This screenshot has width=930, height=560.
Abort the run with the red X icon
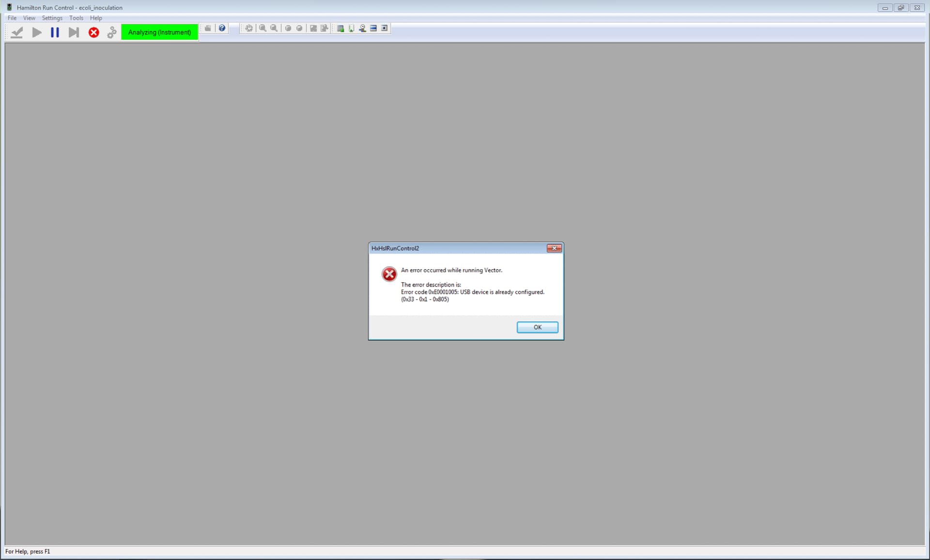pos(93,32)
